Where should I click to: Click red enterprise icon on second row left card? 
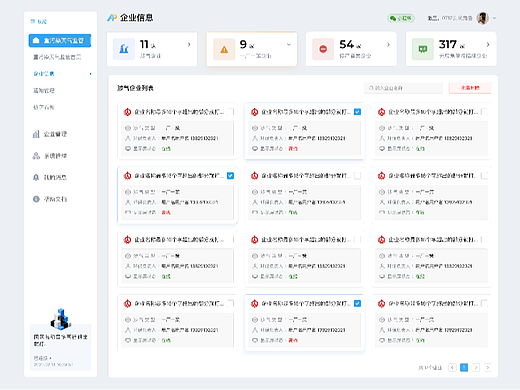coord(127,176)
